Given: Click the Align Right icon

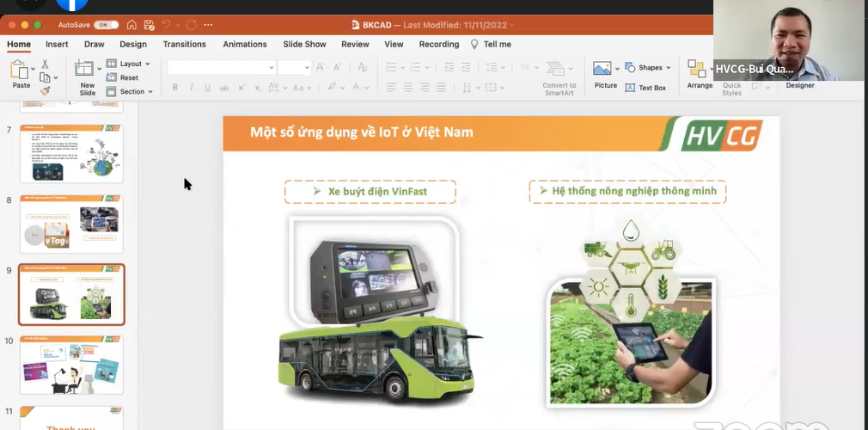Looking at the screenshot, I should point(425,87).
